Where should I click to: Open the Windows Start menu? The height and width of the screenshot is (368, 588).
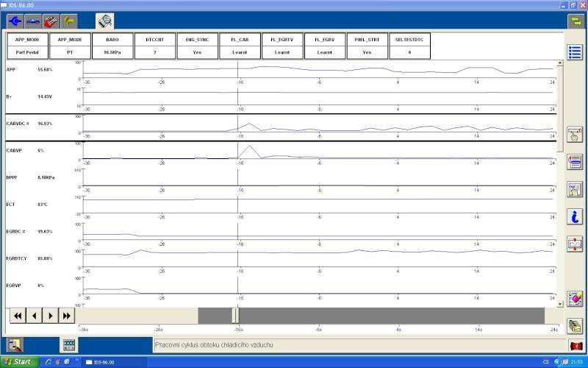[x=18, y=362]
